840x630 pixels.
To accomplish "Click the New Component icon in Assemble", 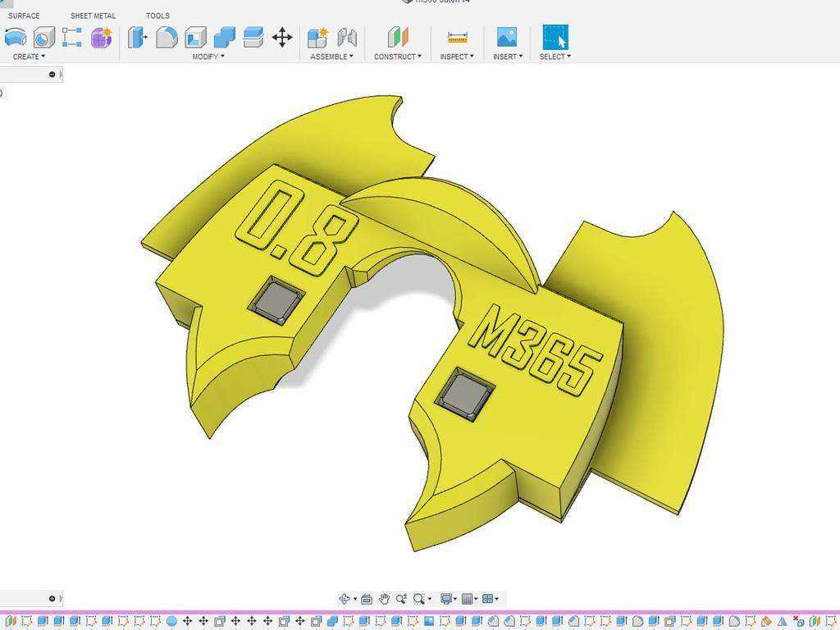I will point(317,38).
